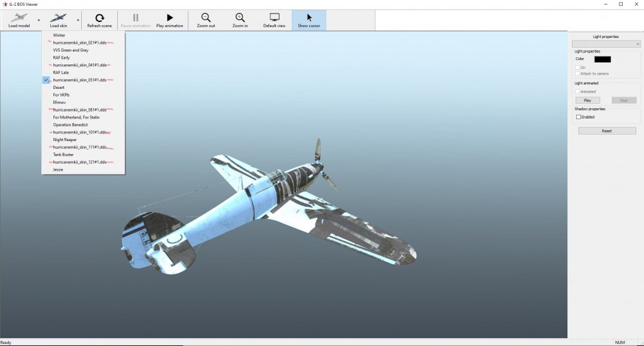Image resolution: width=644 pixels, height=346 pixels.
Task: Select the Desert skin from the list
Action: click(x=59, y=88)
